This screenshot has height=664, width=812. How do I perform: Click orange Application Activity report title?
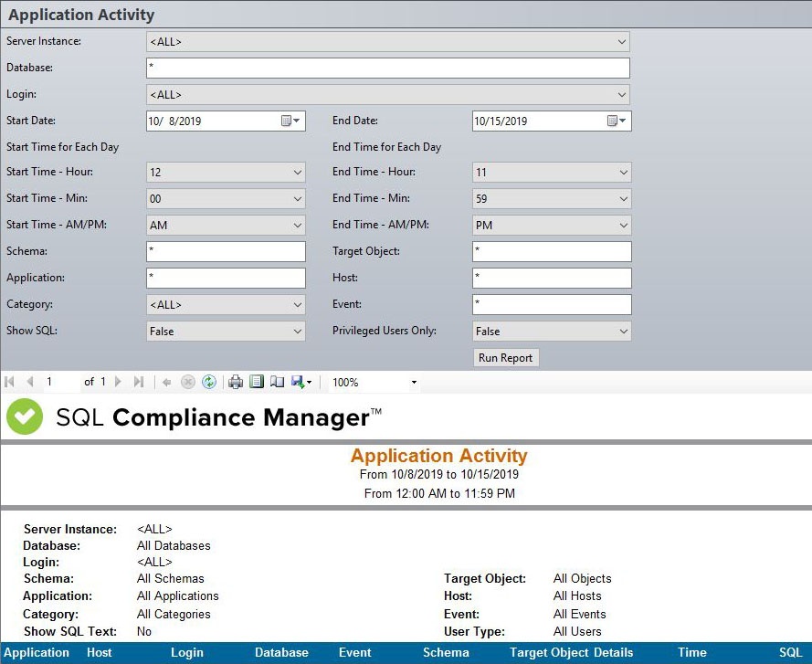point(439,455)
